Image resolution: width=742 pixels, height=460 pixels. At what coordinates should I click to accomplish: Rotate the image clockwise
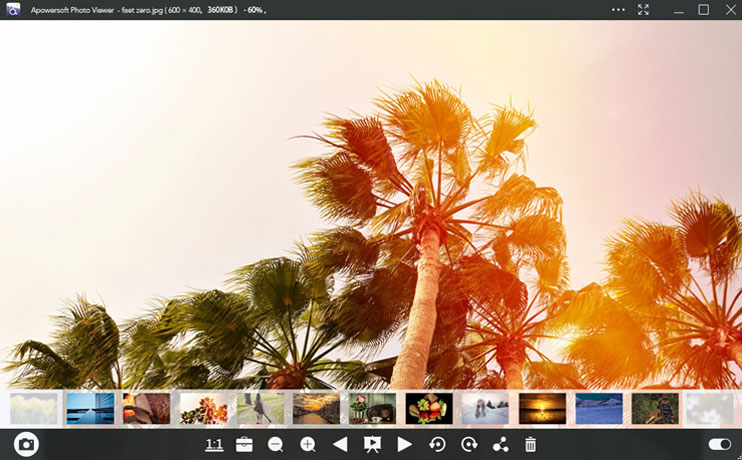click(x=469, y=444)
